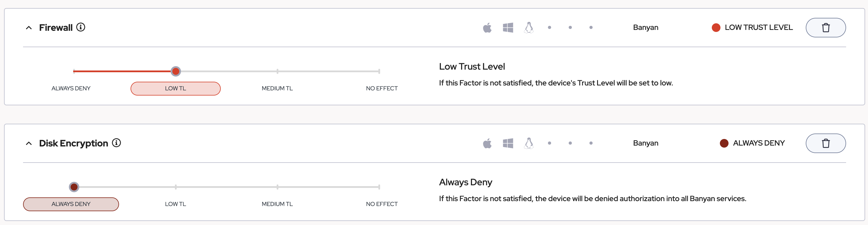868x225 pixels.
Task: Click the Linux penguin in Disk Encryption row
Action: click(x=529, y=143)
